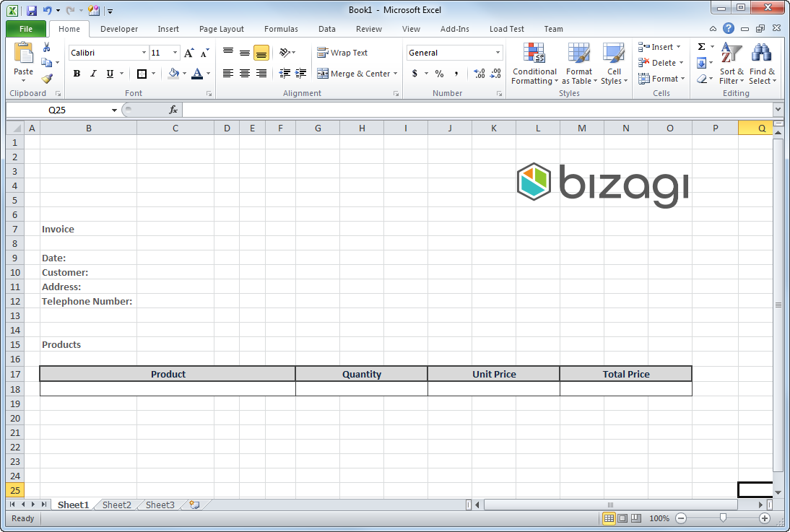Click Delete cells button
This screenshot has height=532, width=790.
tap(661, 63)
